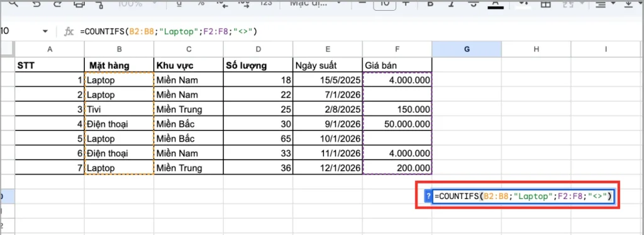Click date cell '2/8/2025'
Image resolution: width=644 pixels, height=235 pixels.
click(x=327, y=110)
